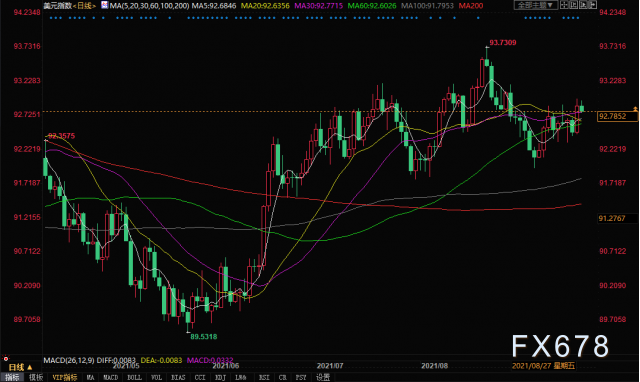Click the small MA indicator icon before MA(5,20,30...)
Viewport: 640px width, 382px height.
[104, 5]
